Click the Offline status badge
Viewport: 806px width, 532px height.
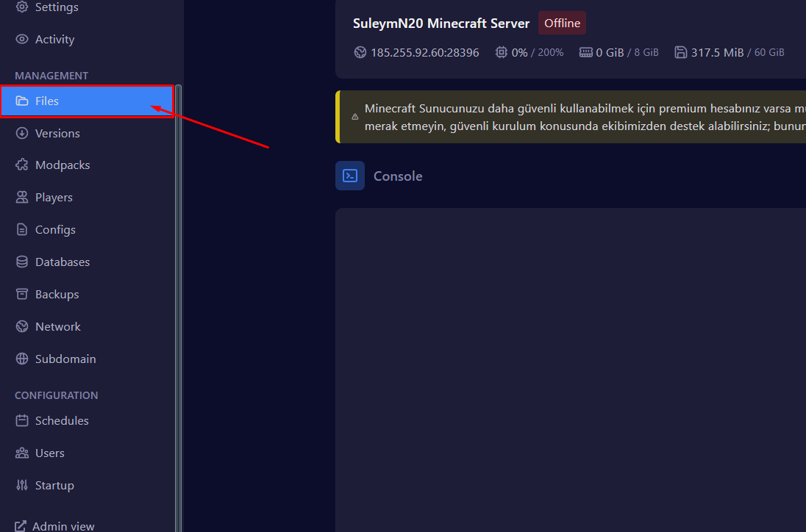click(x=562, y=23)
